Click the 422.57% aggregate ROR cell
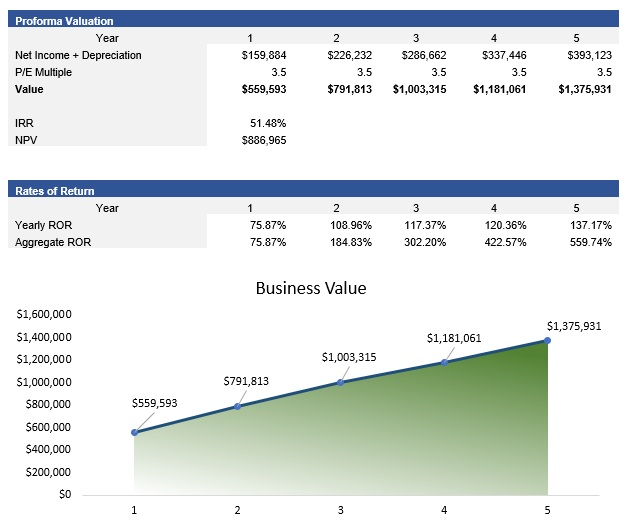The width and height of the screenshot is (629, 523). (505, 242)
